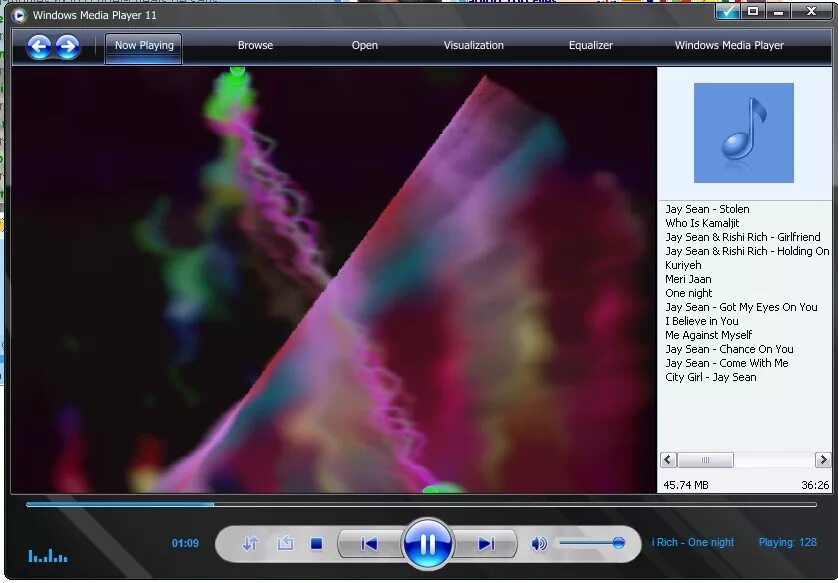Click the visualization display area
This screenshot has height=583, width=838.
point(334,279)
